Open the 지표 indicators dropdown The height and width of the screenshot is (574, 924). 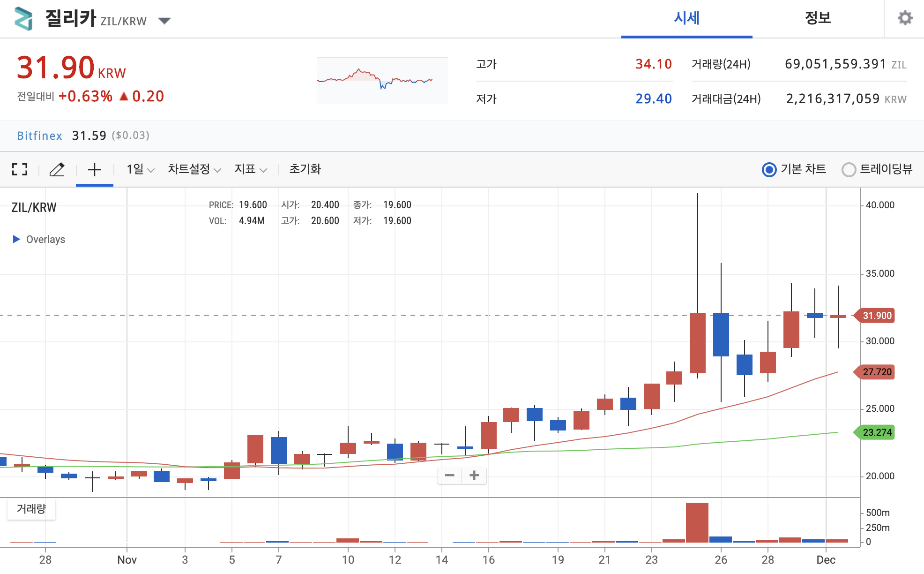pos(250,169)
